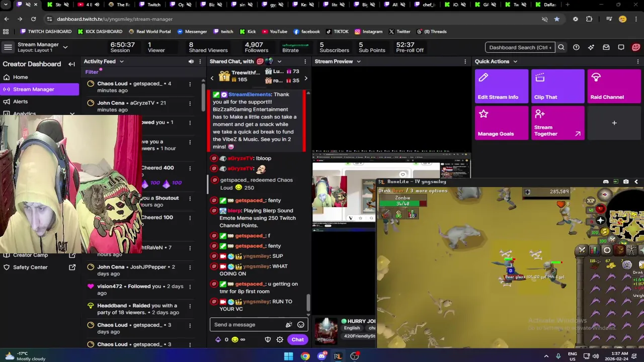
Task: Click the Stream Together quick action
Action: tap(557, 123)
